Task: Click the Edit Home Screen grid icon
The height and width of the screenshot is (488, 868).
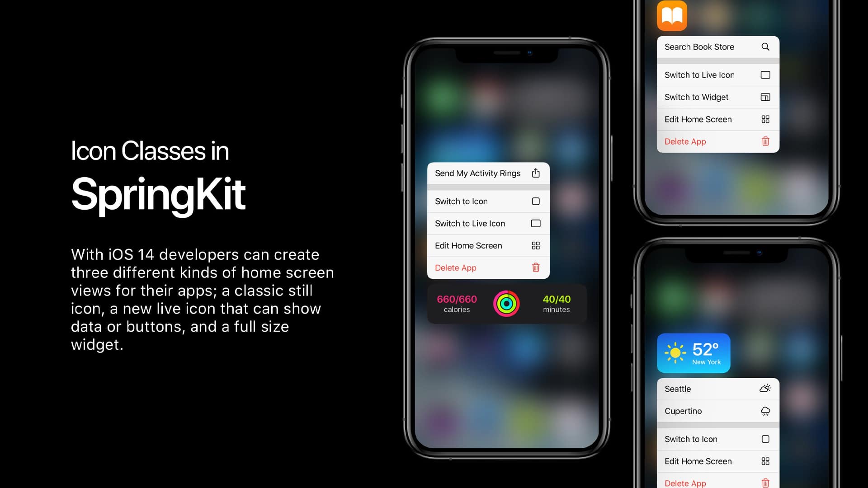Action: coord(535,245)
